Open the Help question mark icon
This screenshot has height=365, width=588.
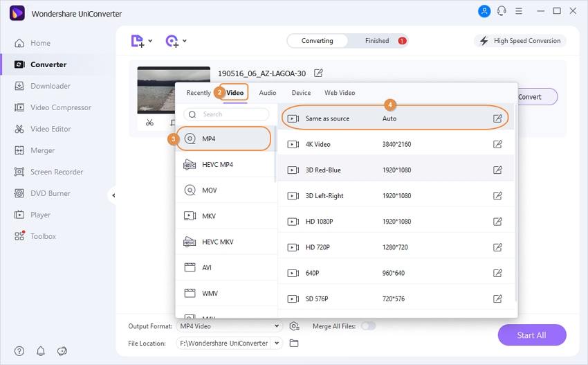click(19, 351)
